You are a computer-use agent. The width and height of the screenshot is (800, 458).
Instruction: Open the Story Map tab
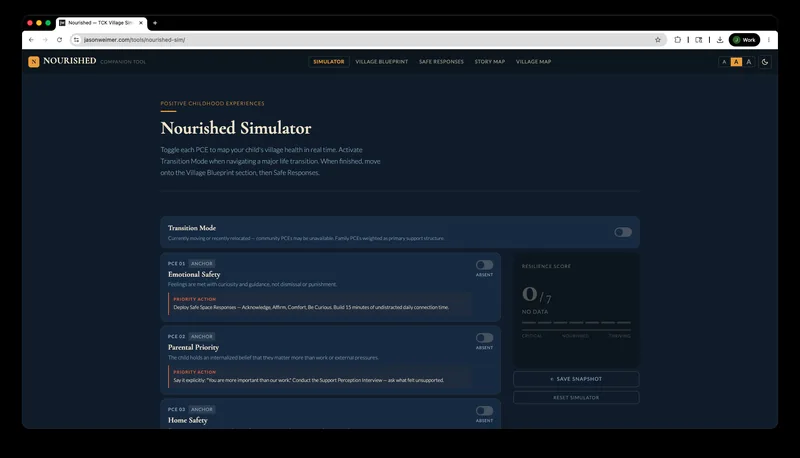(x=490, y=62)
